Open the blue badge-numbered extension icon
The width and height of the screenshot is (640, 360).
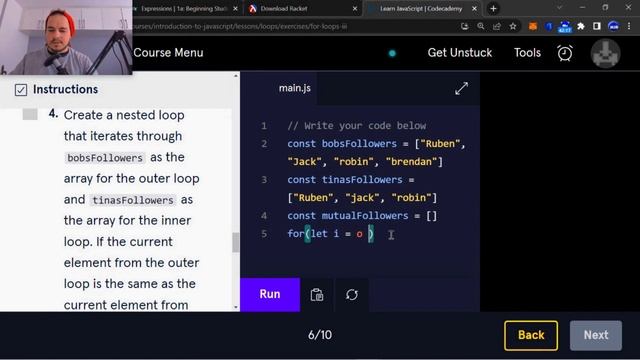tap(565, 27)
